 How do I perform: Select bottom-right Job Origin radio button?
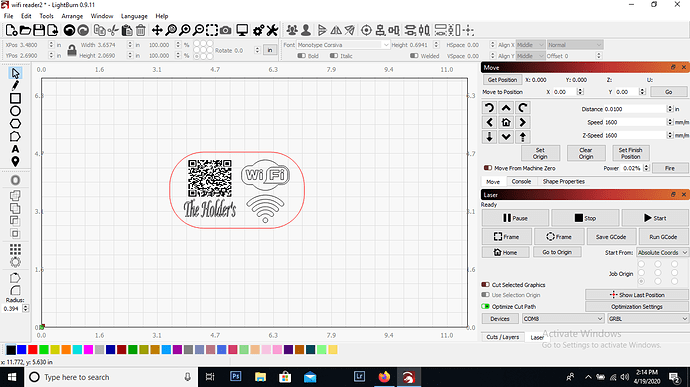[x=674, y=281]
